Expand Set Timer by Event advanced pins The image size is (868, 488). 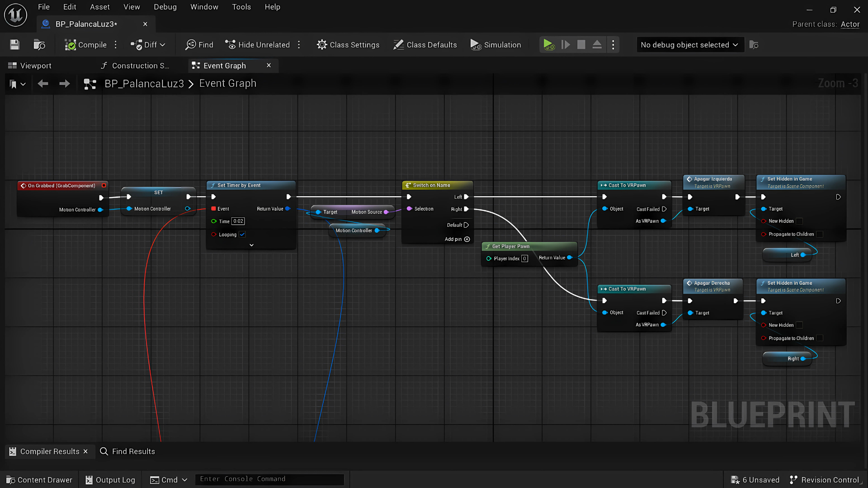pos(251,245)
